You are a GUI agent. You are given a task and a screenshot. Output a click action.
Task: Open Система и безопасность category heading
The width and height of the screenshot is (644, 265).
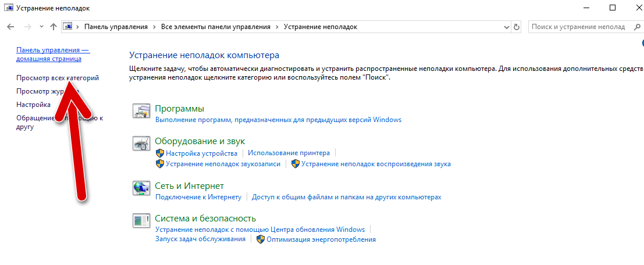coord(205,219)
